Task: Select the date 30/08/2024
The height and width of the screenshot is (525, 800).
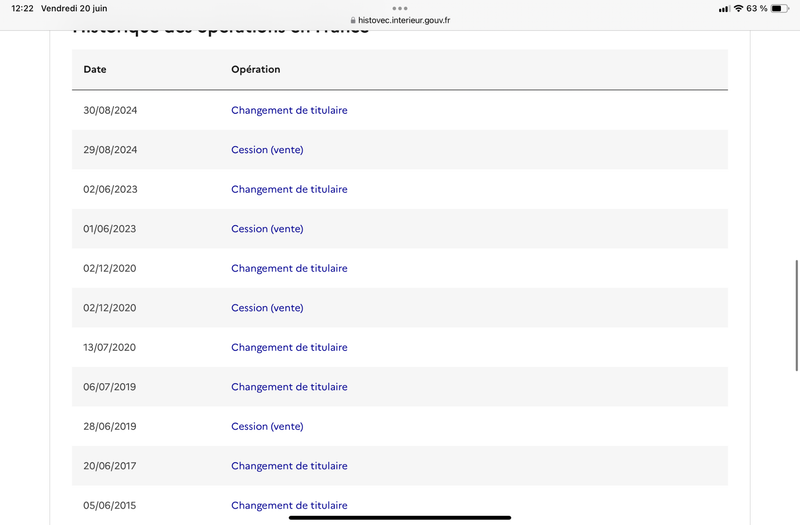Action: tap(110, 110)
